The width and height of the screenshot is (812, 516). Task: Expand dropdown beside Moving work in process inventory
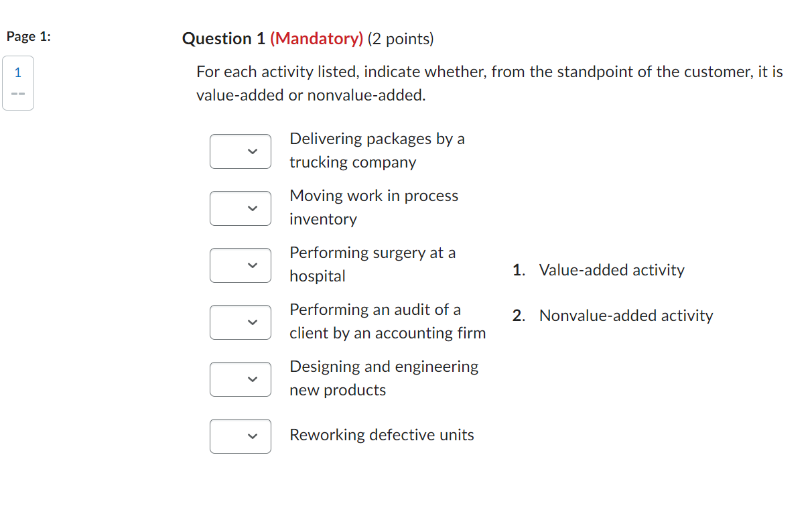[x=241, y=208]
